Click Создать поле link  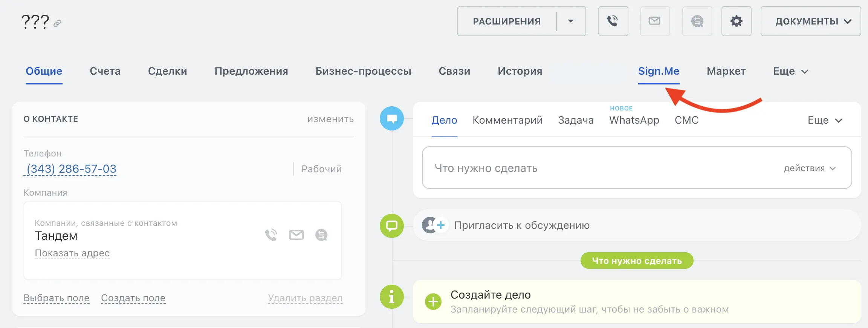(x=133, y=298)
